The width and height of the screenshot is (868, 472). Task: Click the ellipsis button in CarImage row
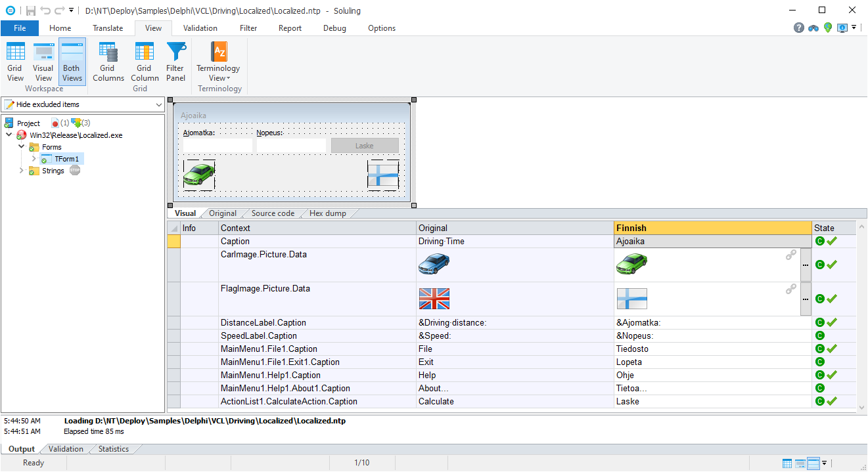[806, 265]
